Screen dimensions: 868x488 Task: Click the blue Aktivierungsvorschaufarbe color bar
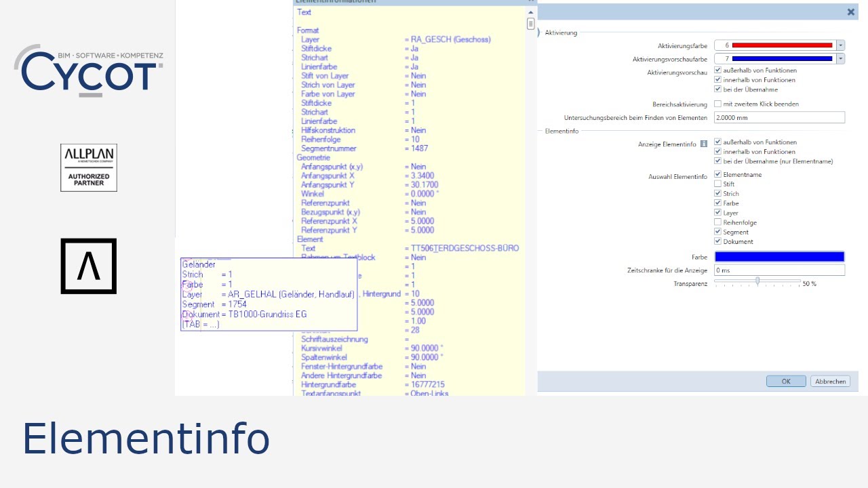click(782, 59)
